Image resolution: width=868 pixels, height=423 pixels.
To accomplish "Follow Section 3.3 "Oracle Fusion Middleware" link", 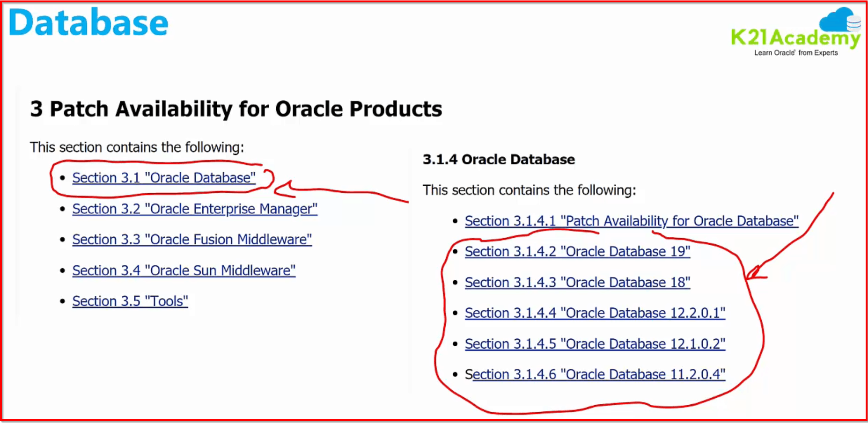I will [x=192, y=240].
